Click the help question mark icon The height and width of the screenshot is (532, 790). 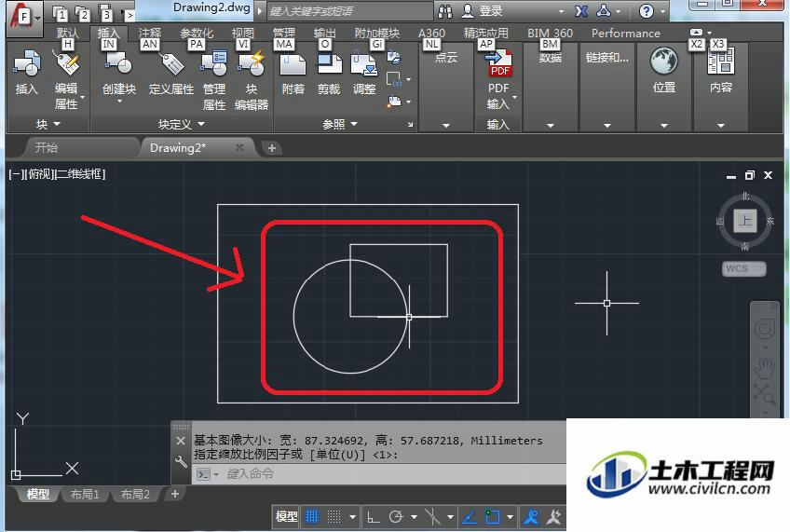pyautogui.click(x=646, y=10)
